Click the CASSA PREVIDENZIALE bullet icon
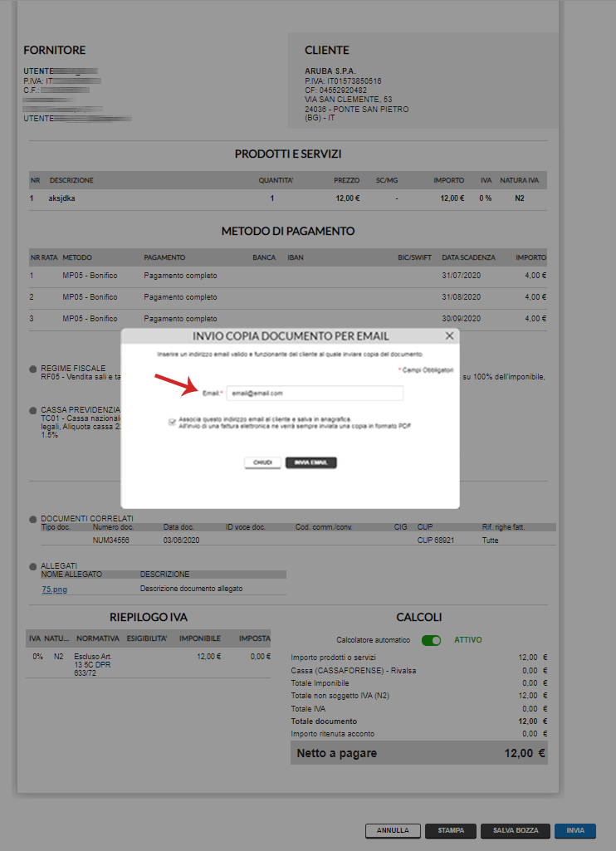616x851 pixels. click(33, 410)
